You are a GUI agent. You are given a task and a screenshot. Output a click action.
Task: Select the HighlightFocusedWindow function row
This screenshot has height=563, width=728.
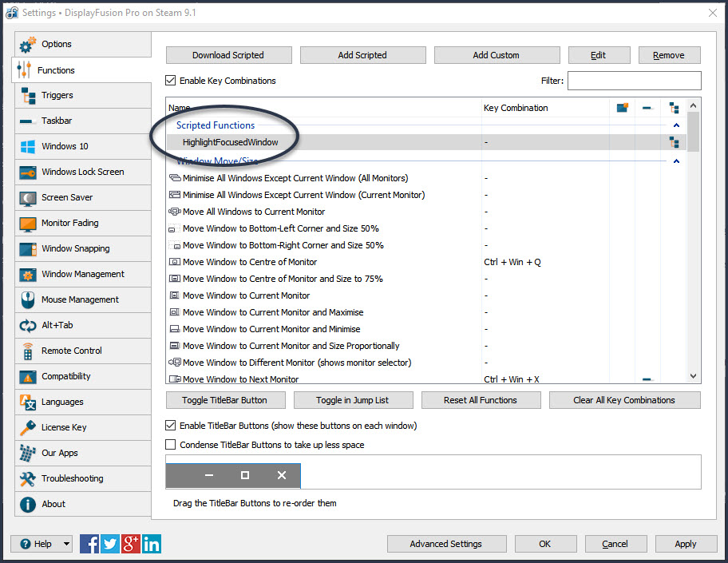pyautogui.click(x=425, y=142)
